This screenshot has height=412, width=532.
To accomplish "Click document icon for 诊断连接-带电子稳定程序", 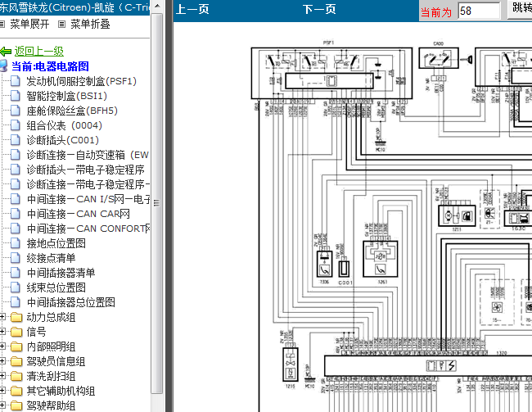I will (15, 184).
